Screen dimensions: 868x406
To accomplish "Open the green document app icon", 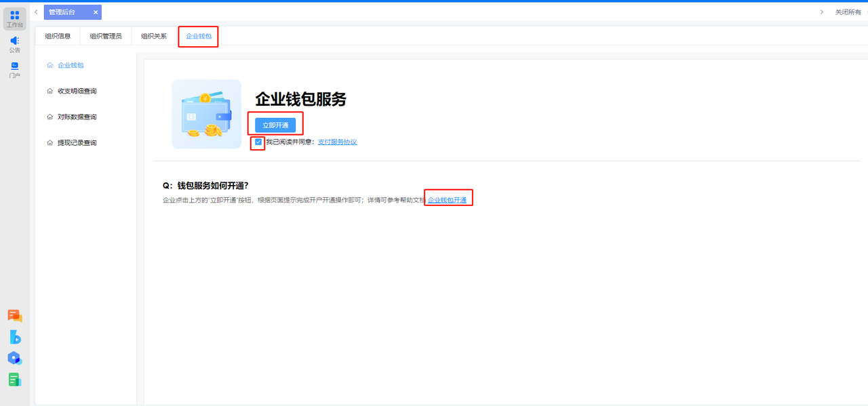I will pos(15,380).
